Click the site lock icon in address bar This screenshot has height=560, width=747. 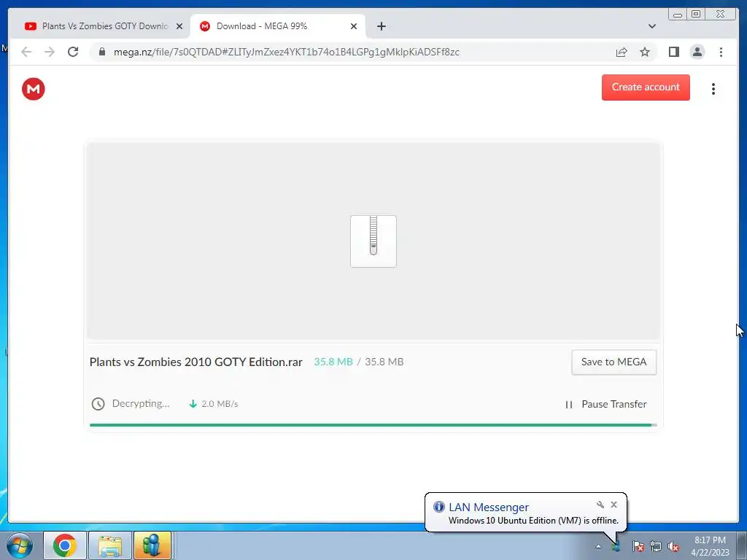pos(102,52)
